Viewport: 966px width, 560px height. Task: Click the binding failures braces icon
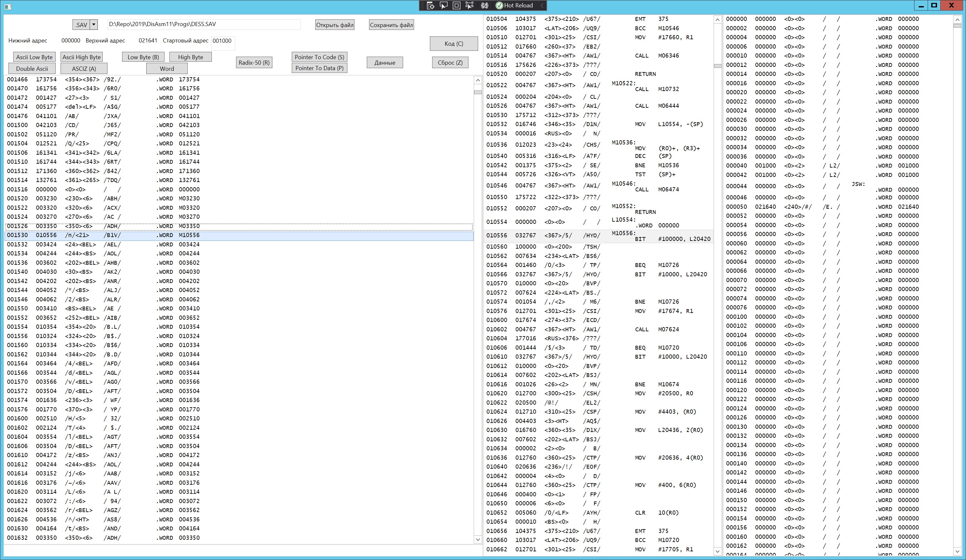(x=485, y=5)
